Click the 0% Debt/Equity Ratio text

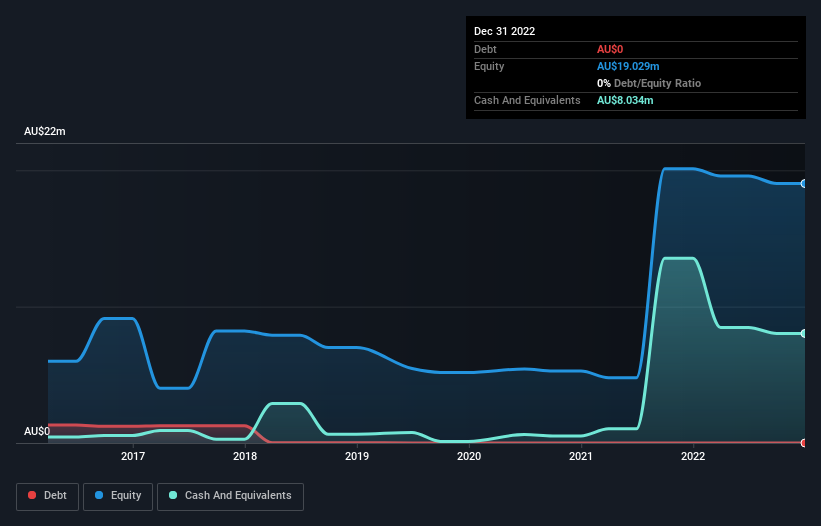tap(649, 83)
